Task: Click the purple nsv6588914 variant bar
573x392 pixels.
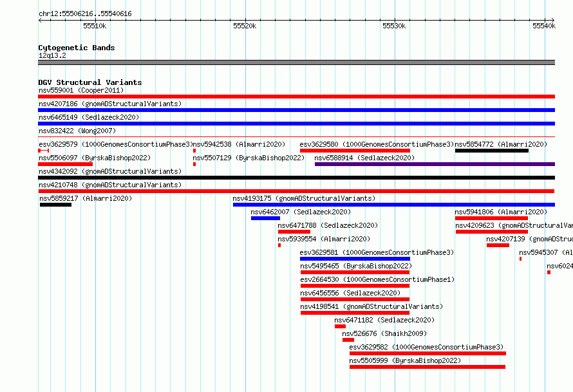Action: [435, 164]
